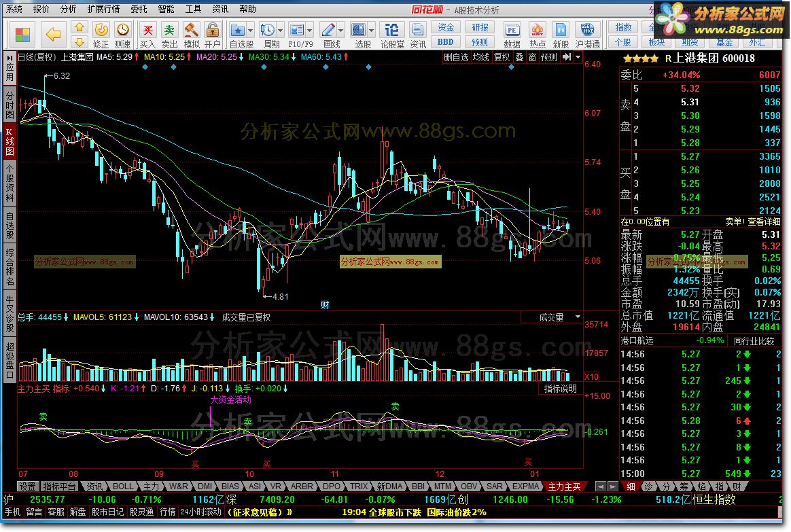Click the 资金 capital flow button

445,27
